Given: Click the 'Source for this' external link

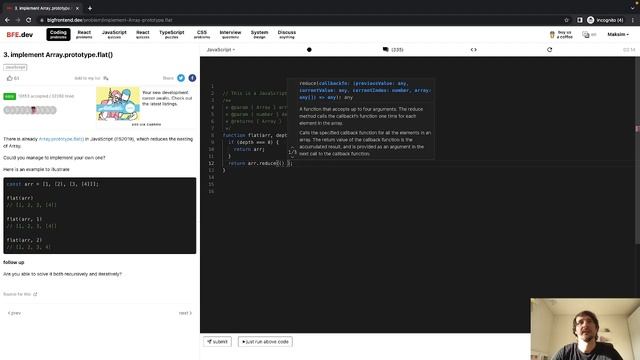Looking at the screenshot, I should [x=20, y=294].
